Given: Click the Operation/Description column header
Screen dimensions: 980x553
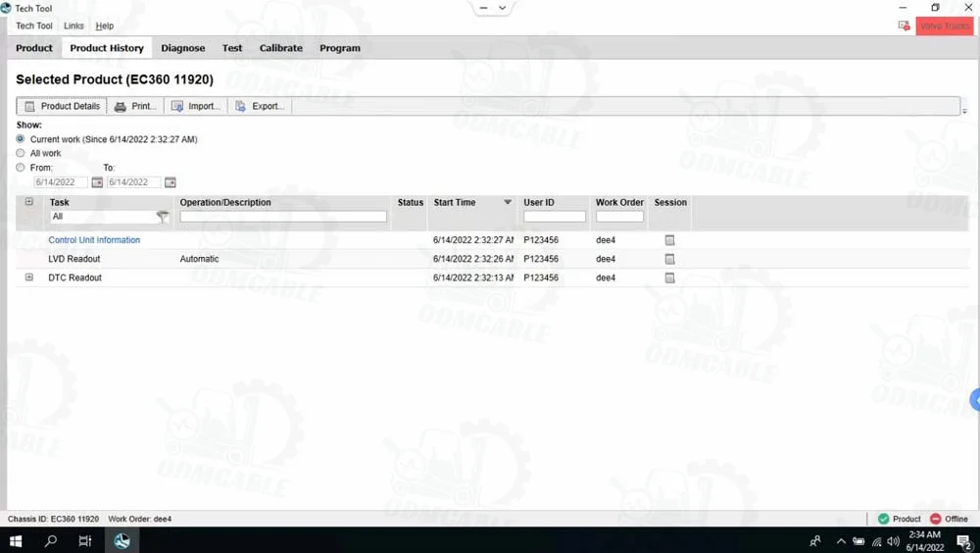Looking at the screenshot, I should pos(225,202).
